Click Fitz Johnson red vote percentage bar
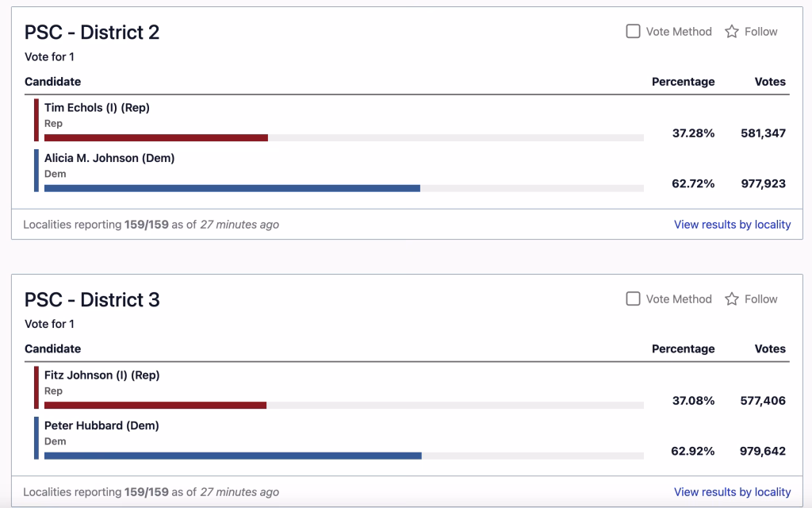This screenshot has width=812, height=508. 155,406
